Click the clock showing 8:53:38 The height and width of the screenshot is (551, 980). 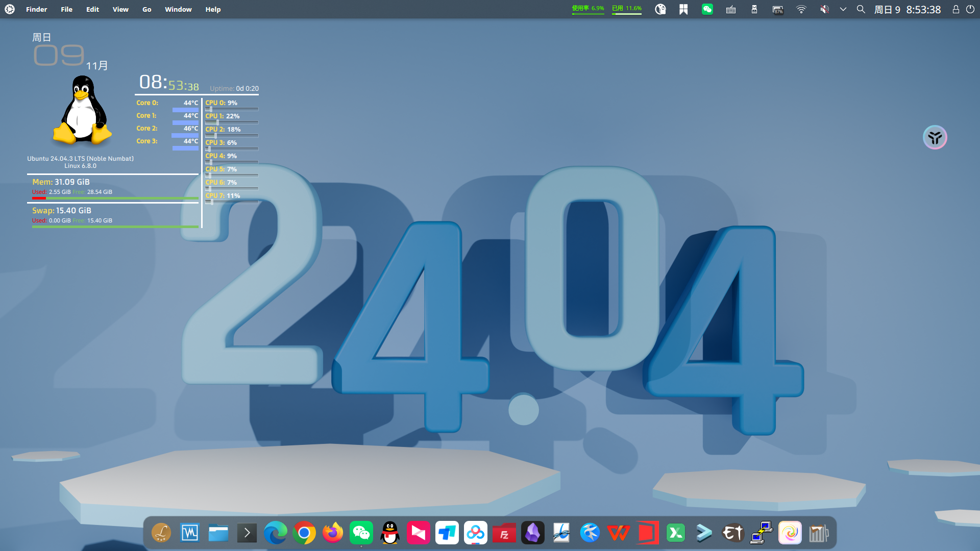922,9
